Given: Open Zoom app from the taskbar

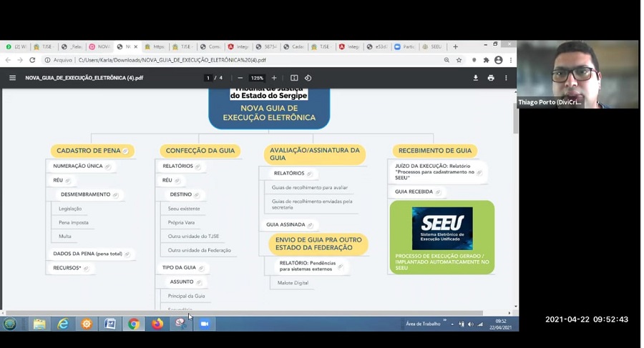Looking at the screenshot, I should pos(204,324).
